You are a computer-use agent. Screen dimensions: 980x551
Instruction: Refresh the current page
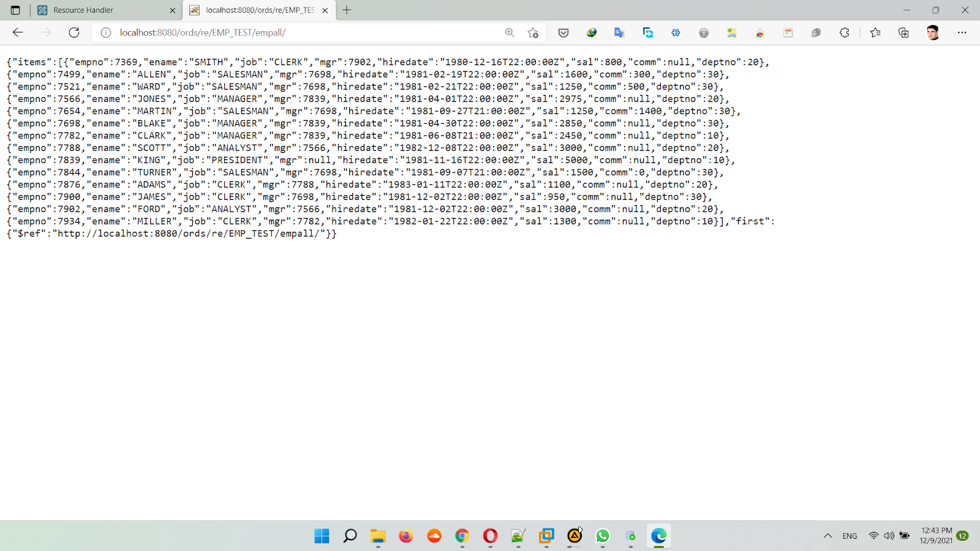pos(74,32)
